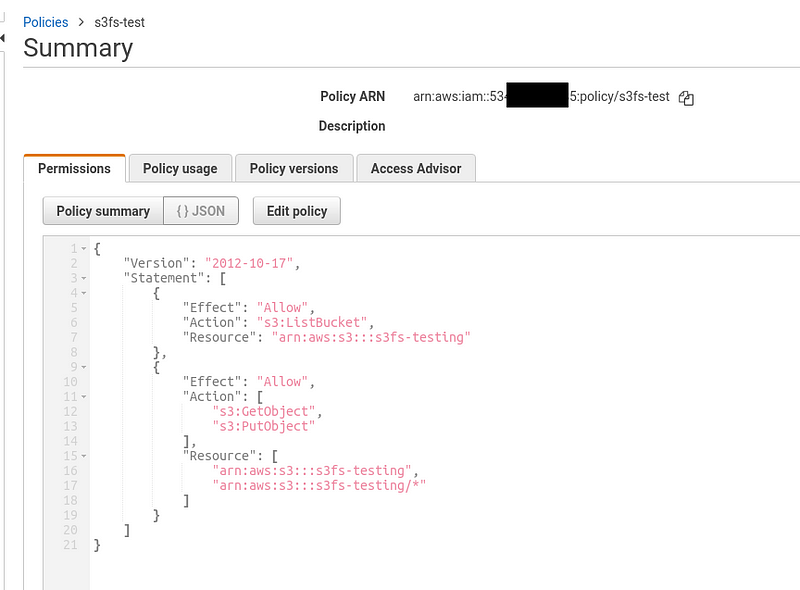Select the "s3:PutObject" action line
The image size is (800, 590).
pos(264,426)
